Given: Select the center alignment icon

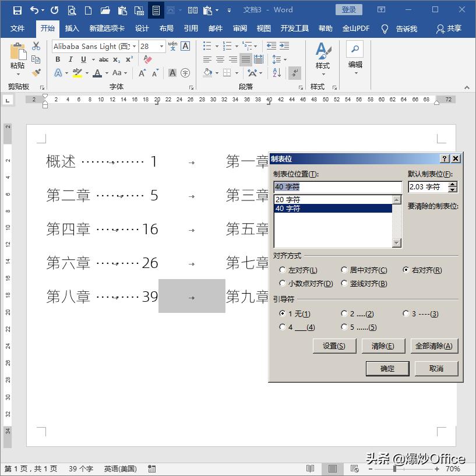Looking at the screenshot, I should coord(220,59).
